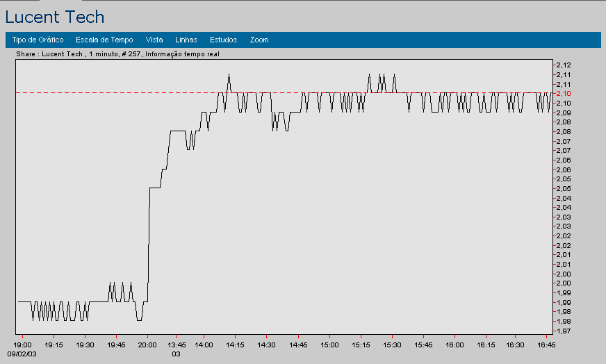
Task: Click the 14:15 time axis label
Action: click(x=235, y=345)
